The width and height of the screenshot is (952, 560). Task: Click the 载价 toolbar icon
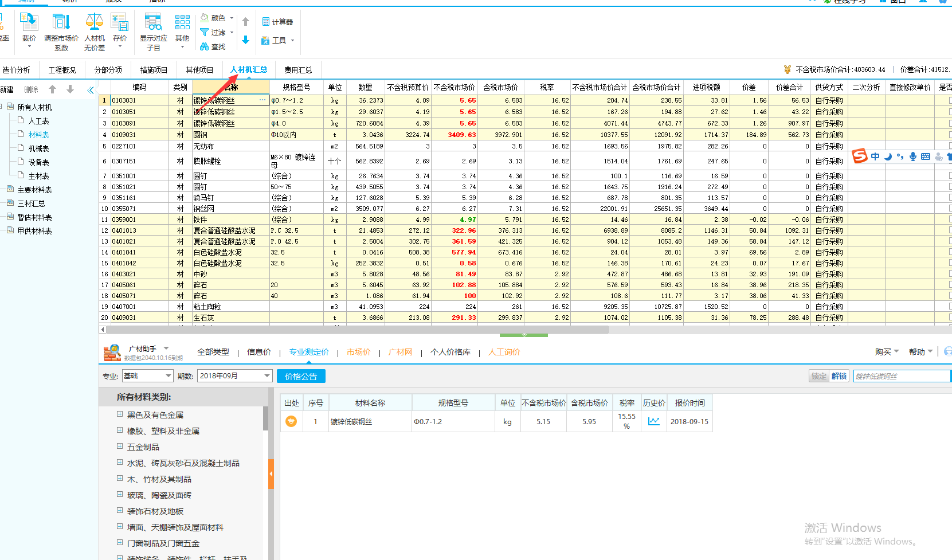29,23
